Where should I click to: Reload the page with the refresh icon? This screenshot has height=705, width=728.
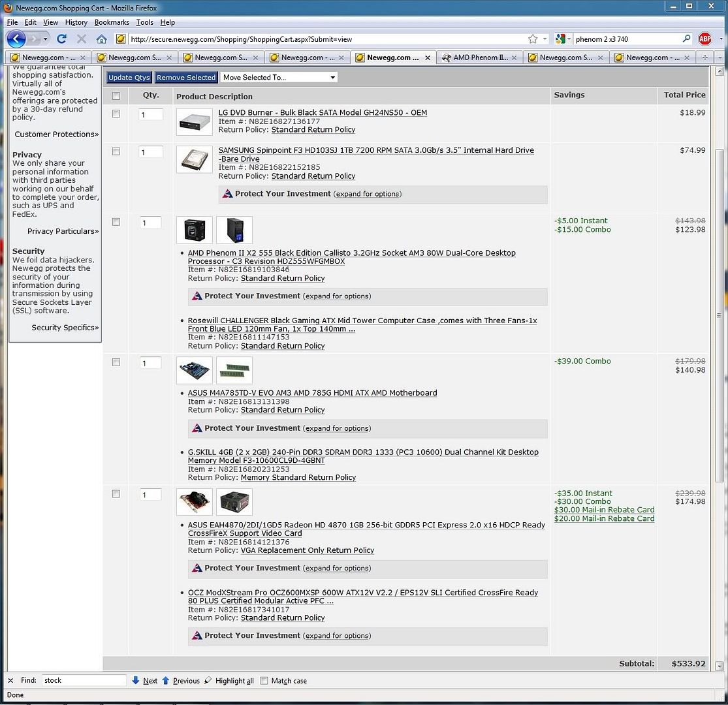[61, 39]
